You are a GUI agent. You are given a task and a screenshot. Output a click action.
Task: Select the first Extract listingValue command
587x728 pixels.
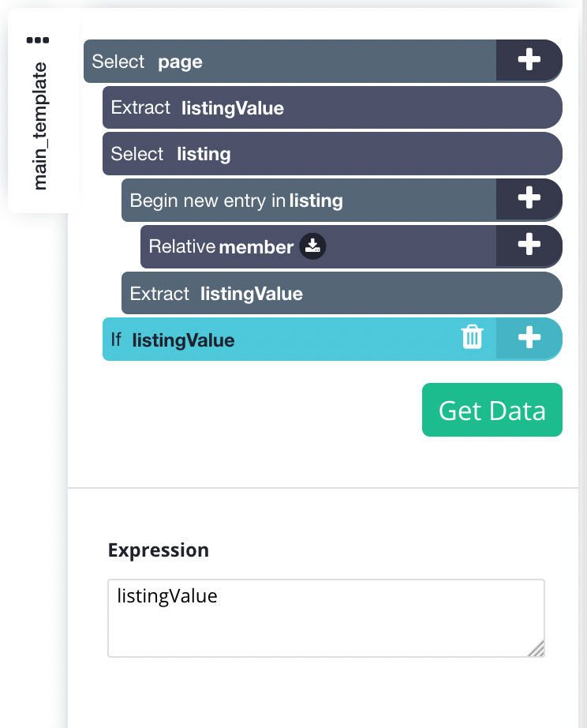point(332,107)
